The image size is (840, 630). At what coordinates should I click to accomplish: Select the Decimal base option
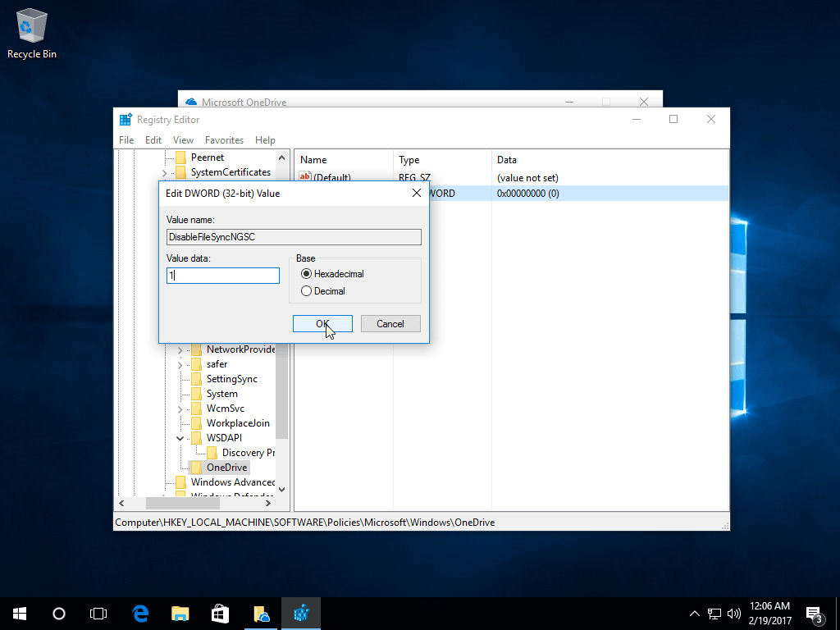click(307, 291)
